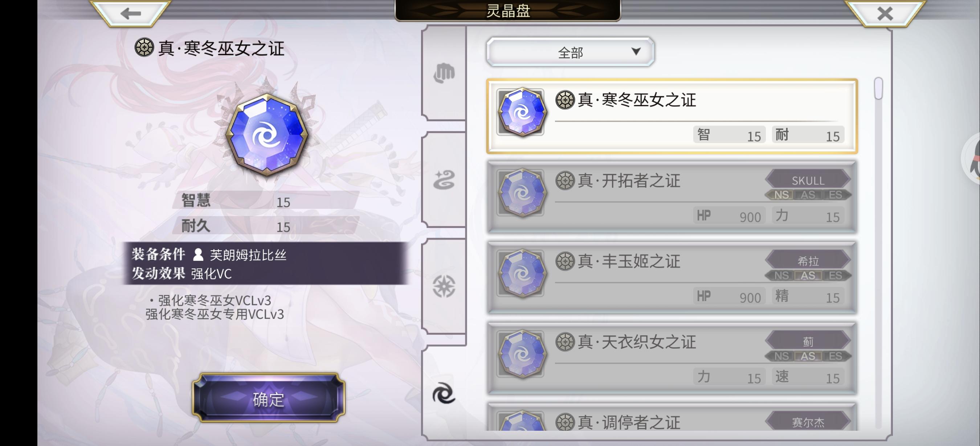Select the 真·调停者之证 list entry
This screenshot has height=446, width=980.
672,417
